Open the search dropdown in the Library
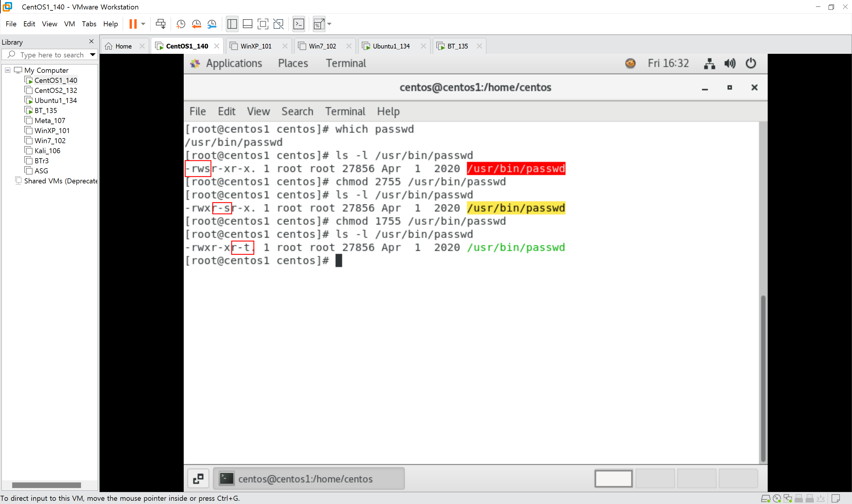The width and height of the screenshot is (852, 504). [93, 54]
